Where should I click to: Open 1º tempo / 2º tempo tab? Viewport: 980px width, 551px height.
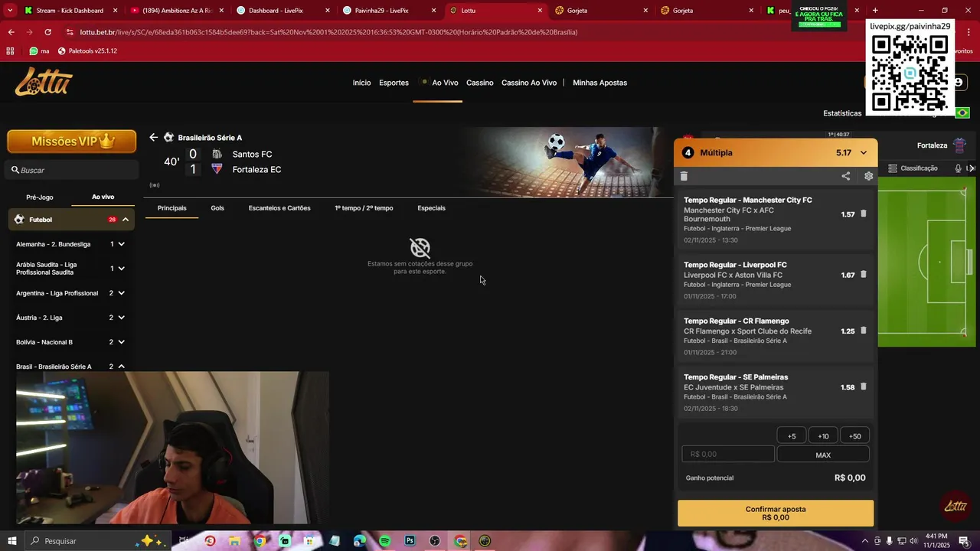click(364, 208)
